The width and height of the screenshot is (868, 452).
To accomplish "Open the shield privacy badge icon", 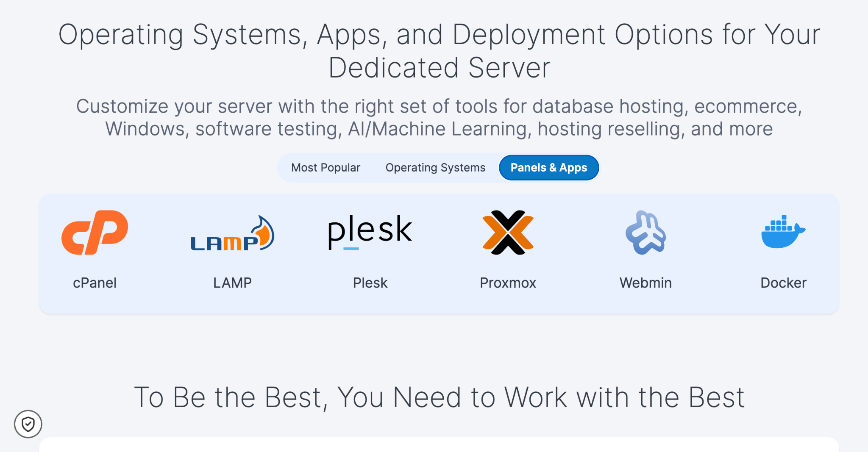I will coord(28,424).
